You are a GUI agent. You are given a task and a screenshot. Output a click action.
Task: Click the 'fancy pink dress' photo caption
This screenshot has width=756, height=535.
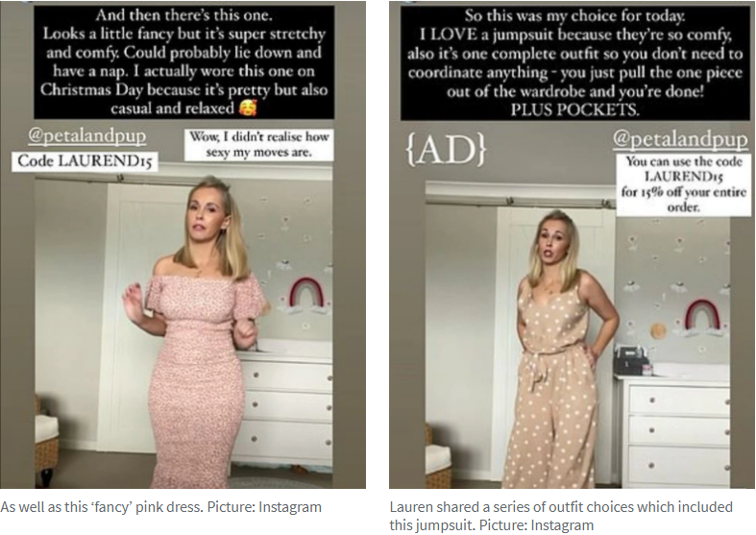161,507
